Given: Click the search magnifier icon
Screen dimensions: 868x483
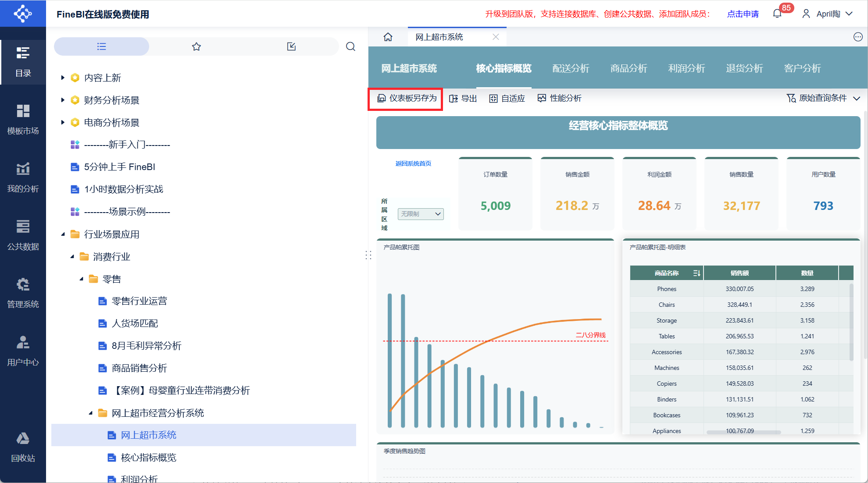Looking at the screenshot, I should [350, 46].
